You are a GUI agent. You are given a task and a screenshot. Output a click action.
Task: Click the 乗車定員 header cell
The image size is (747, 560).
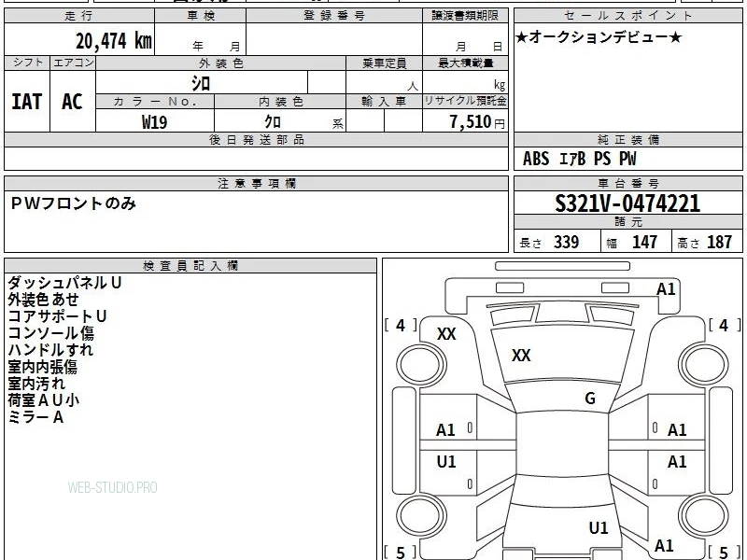[384, 63]
